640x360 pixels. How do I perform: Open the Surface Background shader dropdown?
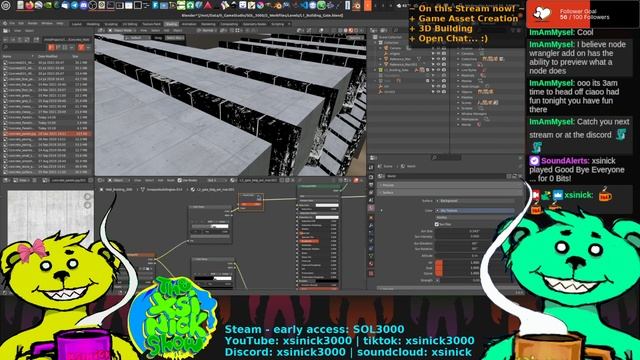click(x=475, y=201)
